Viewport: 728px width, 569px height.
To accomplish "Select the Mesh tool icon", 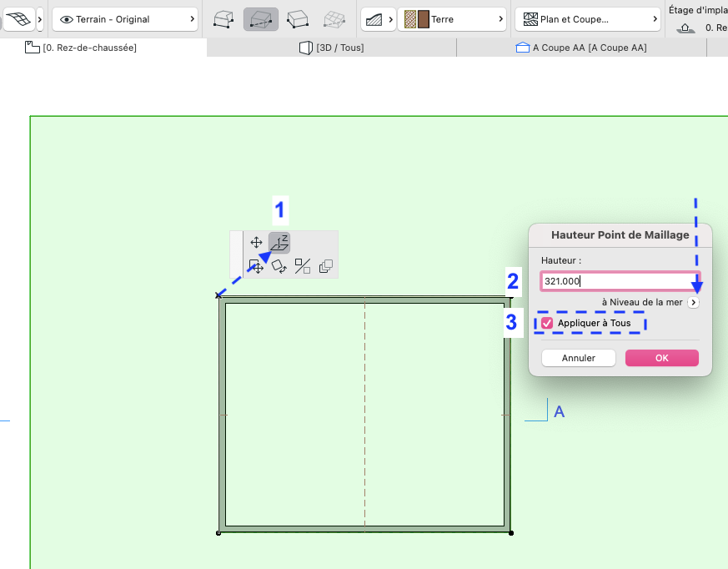I will click(x=18, y=19).
